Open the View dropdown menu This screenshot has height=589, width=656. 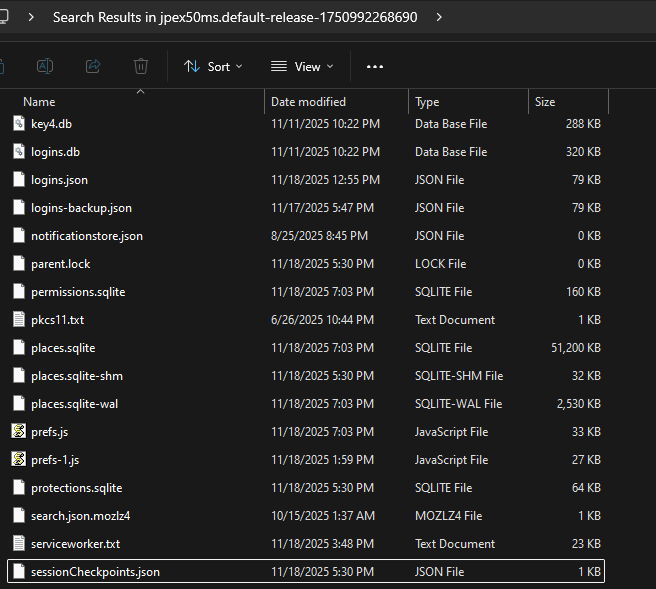[x=302, y=66]
